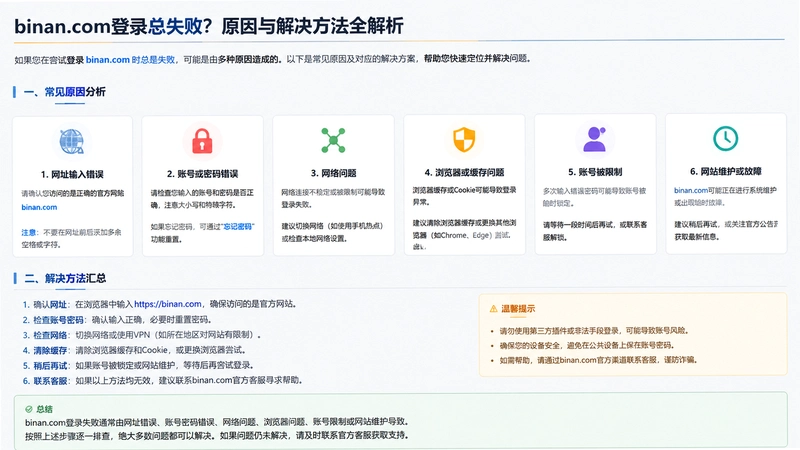
Task: Click the 忘记密码 link in card 2
Action: (x=238, y=227)
